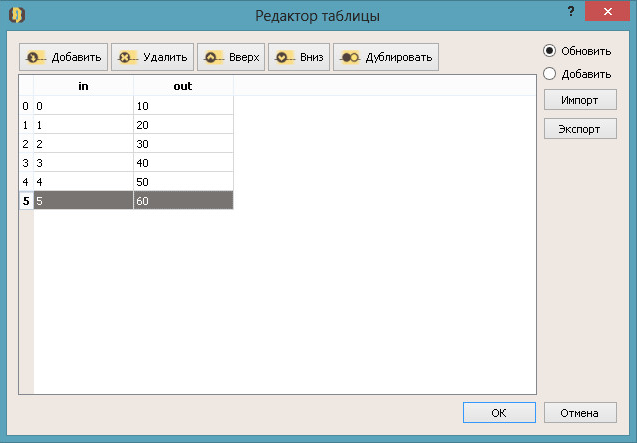Click the row header numbered 2
This screenshot has width=637, height=443.
[25, 143]
